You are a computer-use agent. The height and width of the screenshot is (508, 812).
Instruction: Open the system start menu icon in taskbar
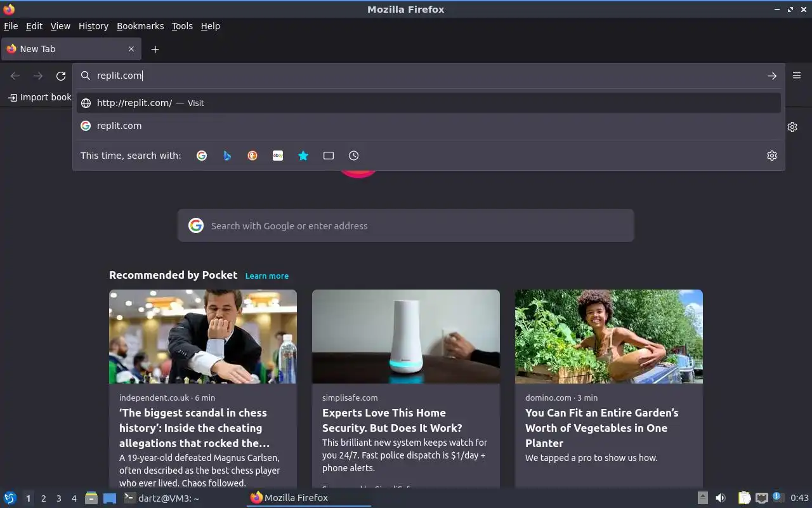[10, 498]
